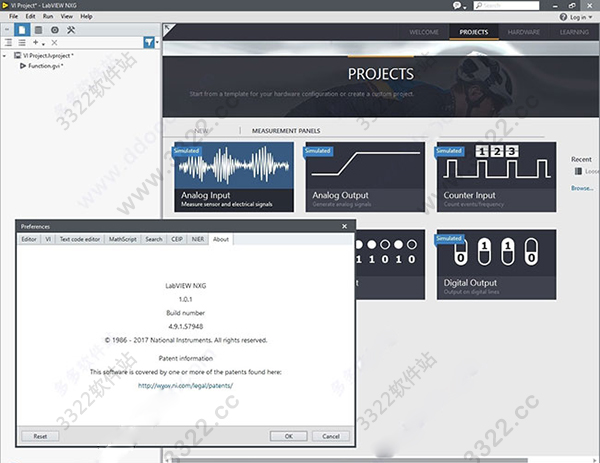This screenshot has height=463, width=600.
Task: Collapse the VI Project.lvproject tree node
Action: 5,56
